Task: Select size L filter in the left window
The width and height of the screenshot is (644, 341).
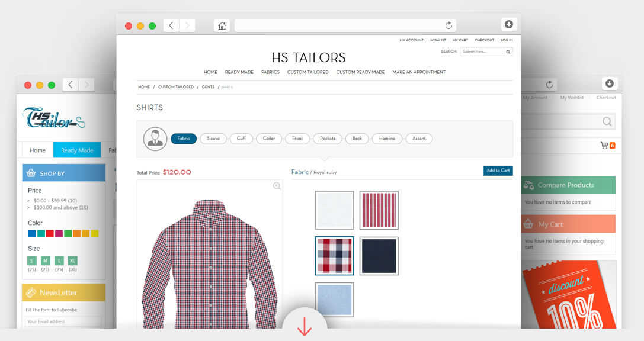Action: 59,260
